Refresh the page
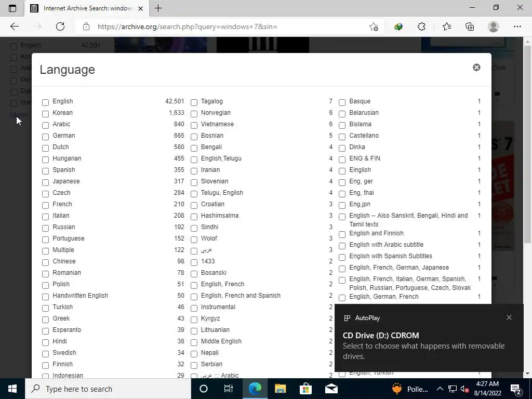This screenshot has height=399, width=532. click(60, 26)
